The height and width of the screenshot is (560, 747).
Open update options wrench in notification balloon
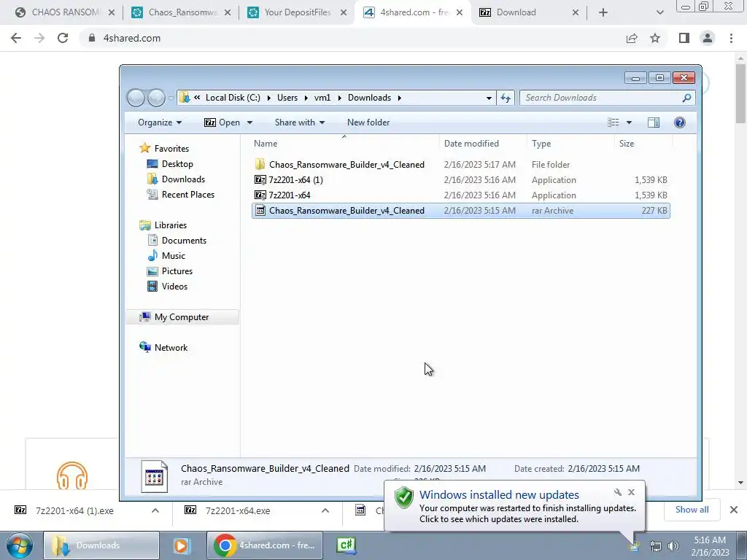point(617,492)
